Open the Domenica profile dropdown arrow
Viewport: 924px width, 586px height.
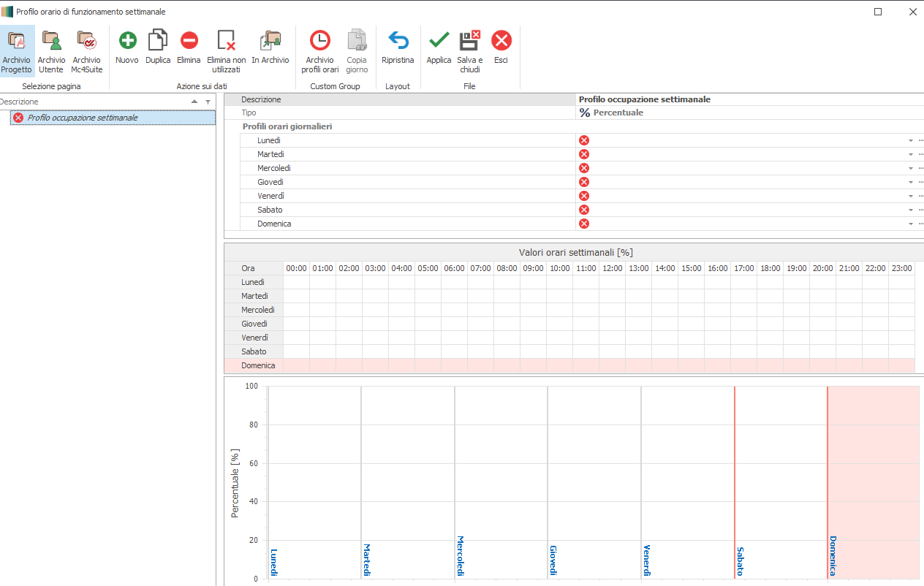click(x=911, y=224)
